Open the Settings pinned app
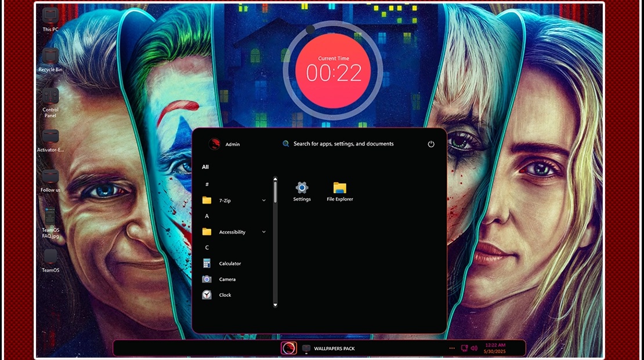The image size is (644, 360). click(x=302, y=191)
